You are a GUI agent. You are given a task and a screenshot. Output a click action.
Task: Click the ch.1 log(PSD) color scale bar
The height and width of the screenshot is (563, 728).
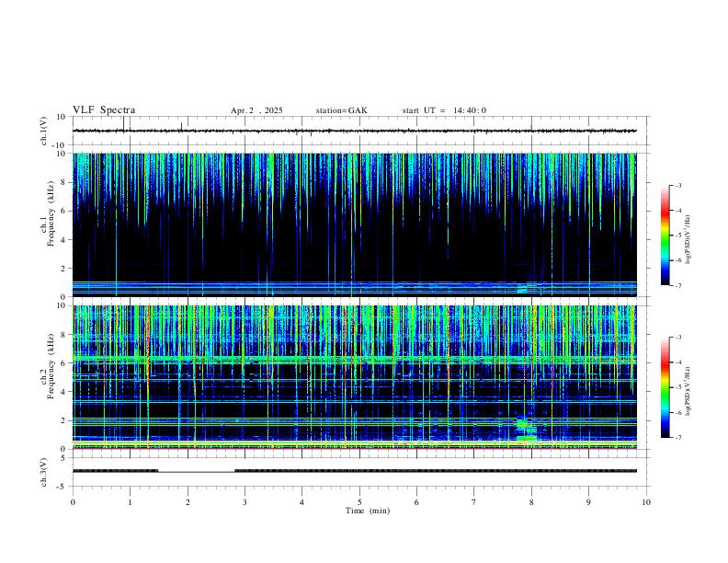point(665,236)
